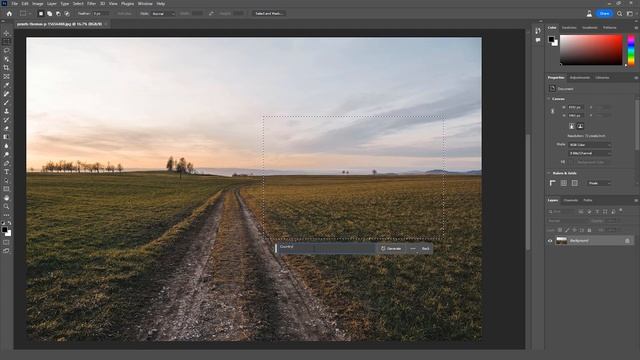640x360 pixels.
Task: Click the foreground color swatch in toolbar
Action: coord(4,230)
